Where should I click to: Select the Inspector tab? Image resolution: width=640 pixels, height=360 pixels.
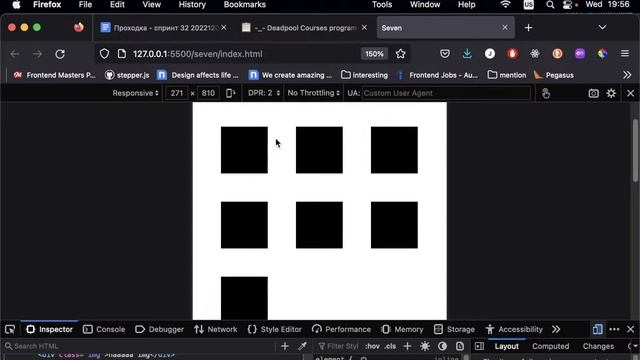pos(49,329)
